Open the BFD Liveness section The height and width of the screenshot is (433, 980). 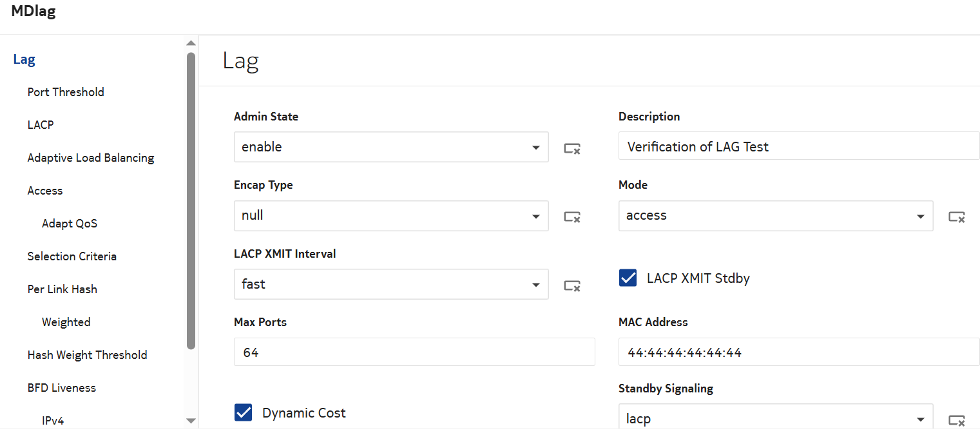pyautogui.click(x=62, y=388)
